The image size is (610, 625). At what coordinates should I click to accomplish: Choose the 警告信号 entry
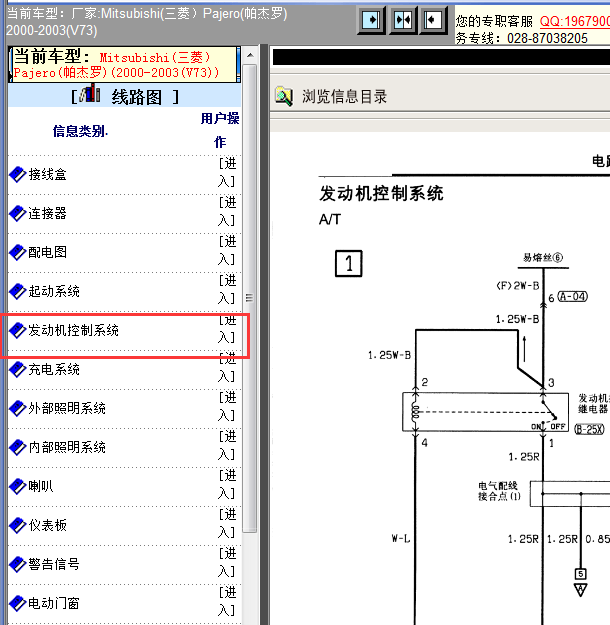tap(54, 564)
